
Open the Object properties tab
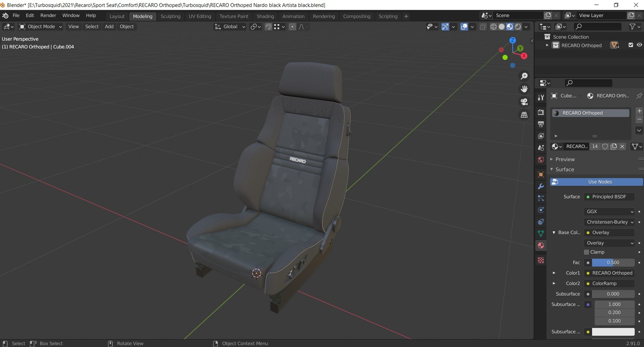[x=541, y=175]
